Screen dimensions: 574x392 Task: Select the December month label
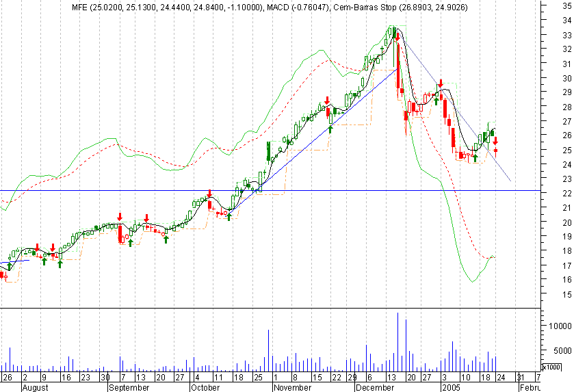[x=375, y=387]
